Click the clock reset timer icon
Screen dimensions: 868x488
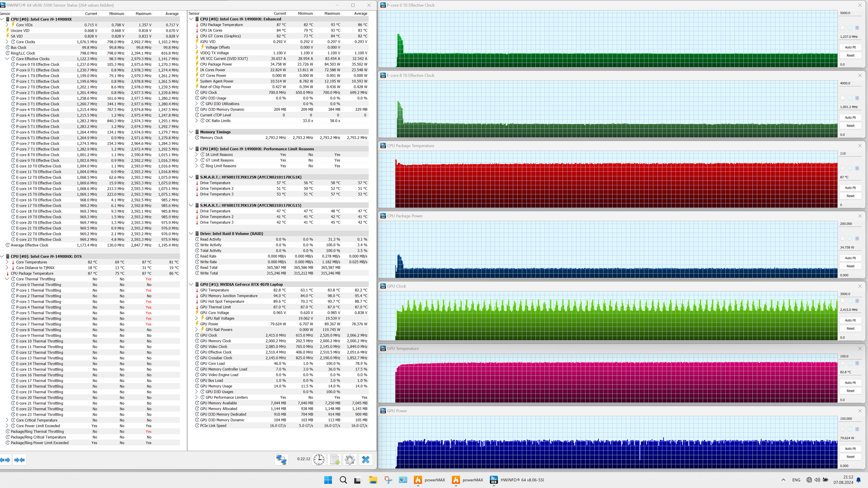click(319, 459)
